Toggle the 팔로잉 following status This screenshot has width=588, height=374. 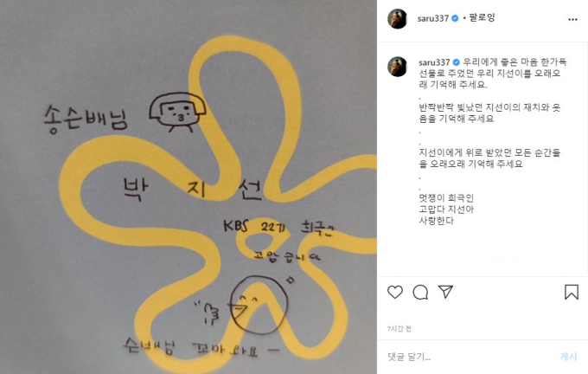pos(482,17)
